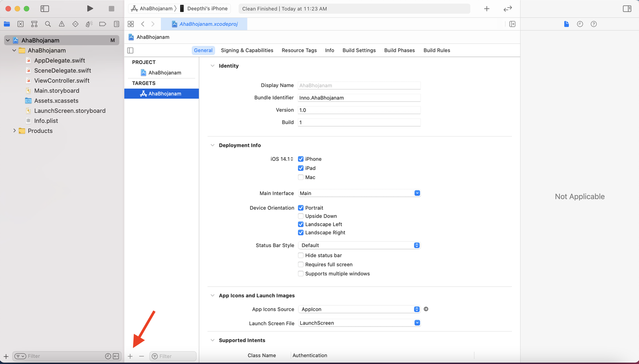This screenshot has width=639, height=364.
Task: Toggle Landscape Left orientation
Action: [301, 224]
